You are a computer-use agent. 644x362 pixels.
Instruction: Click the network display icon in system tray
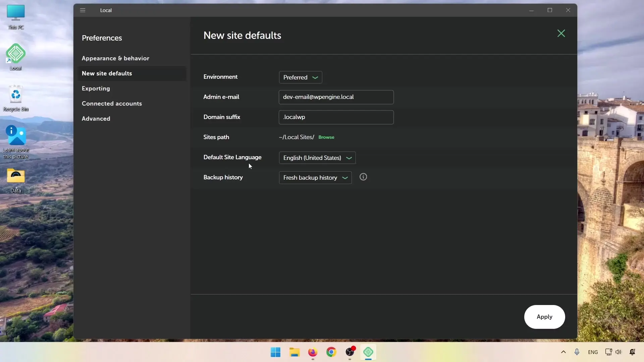tap(608, 352)
